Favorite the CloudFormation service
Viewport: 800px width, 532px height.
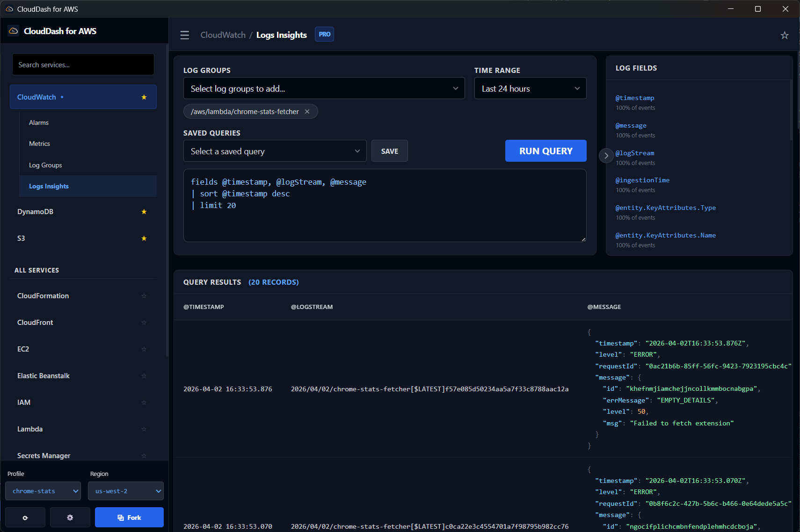pyautogui.click(x=144, y=295)
